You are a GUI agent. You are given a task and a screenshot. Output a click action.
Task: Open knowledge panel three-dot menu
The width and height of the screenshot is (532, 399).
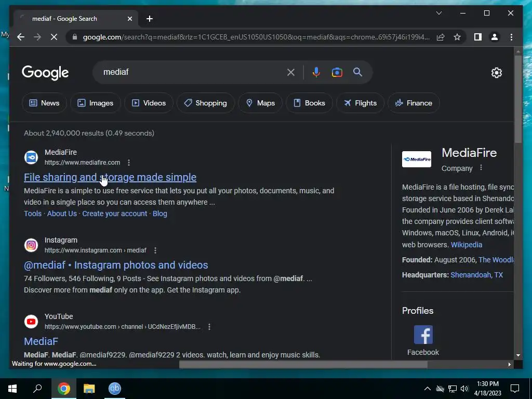coord(481,168)
